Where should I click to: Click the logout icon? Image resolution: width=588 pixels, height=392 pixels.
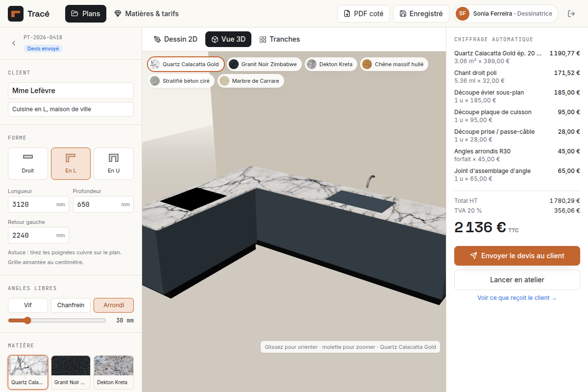pyautogui.click(x=571, y=14)
